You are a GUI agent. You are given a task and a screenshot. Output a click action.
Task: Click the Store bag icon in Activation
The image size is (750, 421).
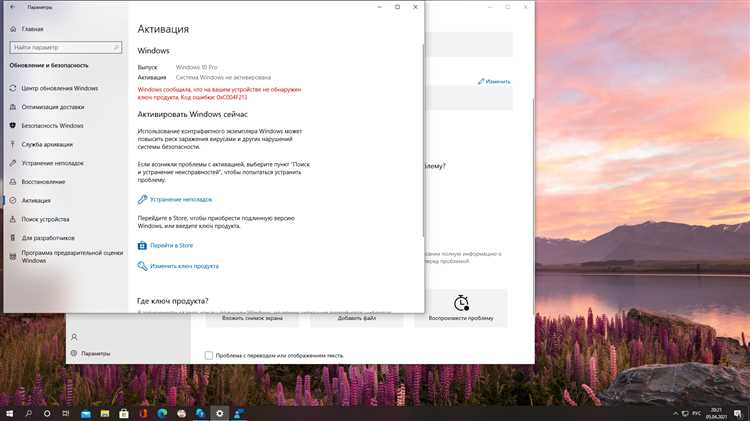142,245
